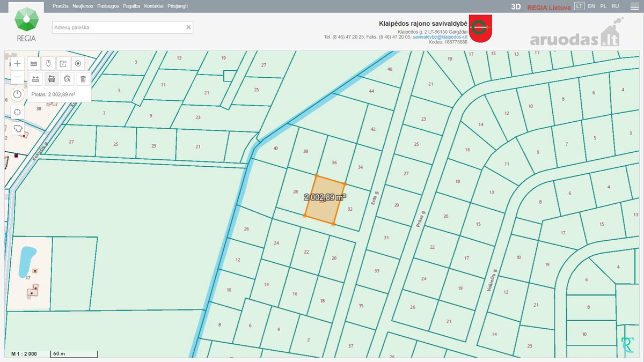Image resolution: width=644 pixels, height=362 pixels.
Task: Open the Paslaugos menu
Action: pos(108,6)
